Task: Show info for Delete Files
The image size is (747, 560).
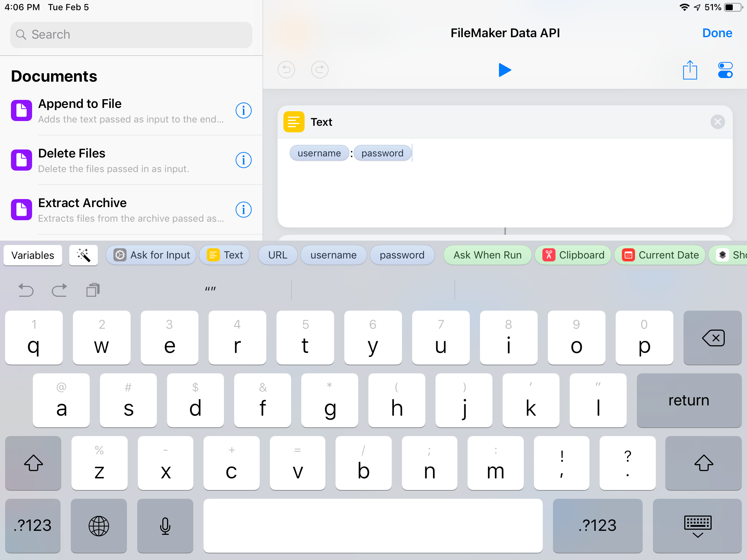Action: tap(243, 160)
